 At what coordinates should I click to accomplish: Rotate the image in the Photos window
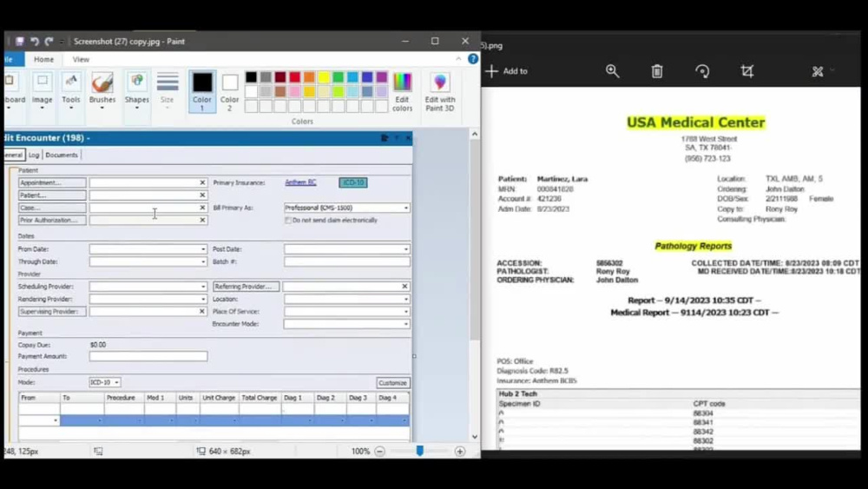coord(702,71)
